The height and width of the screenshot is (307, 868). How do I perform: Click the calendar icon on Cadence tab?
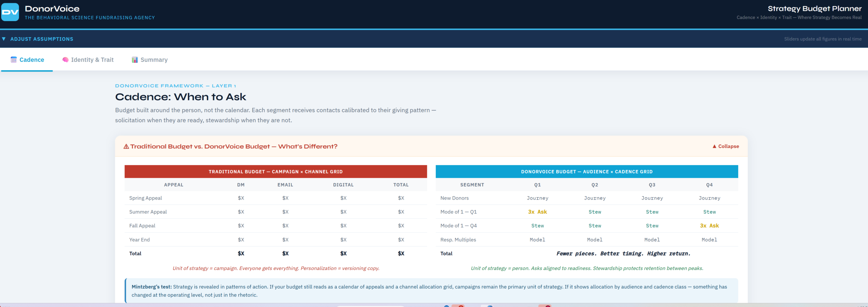coord(14,60)
